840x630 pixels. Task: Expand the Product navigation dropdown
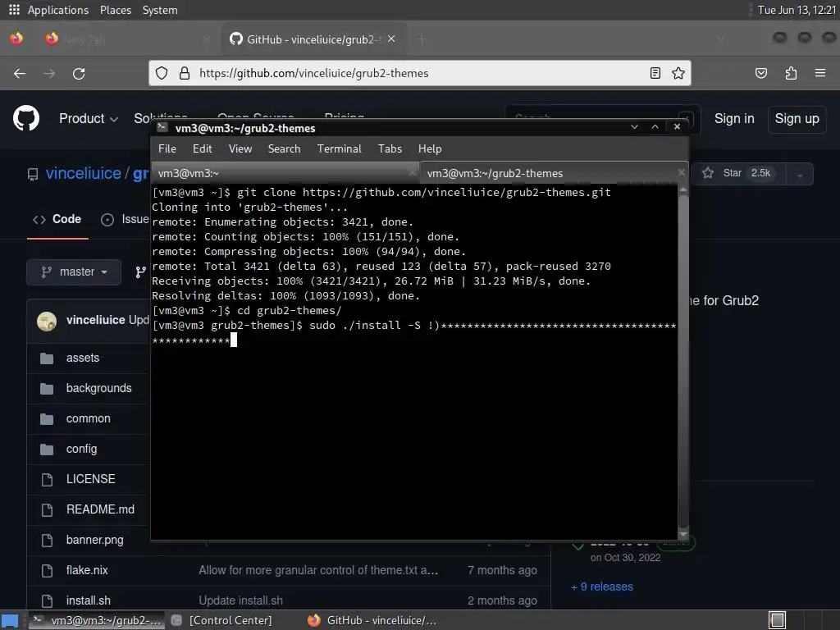click(89, 118)
